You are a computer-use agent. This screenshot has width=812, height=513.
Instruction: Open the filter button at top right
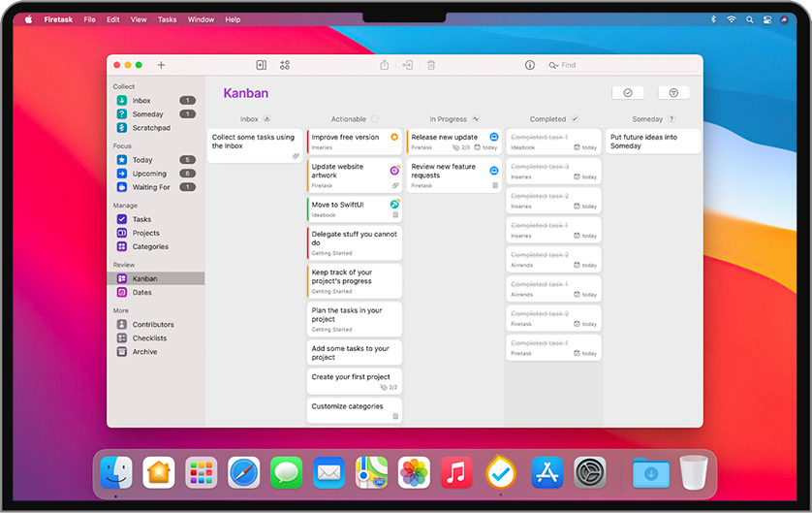click(x=673, y=93)
